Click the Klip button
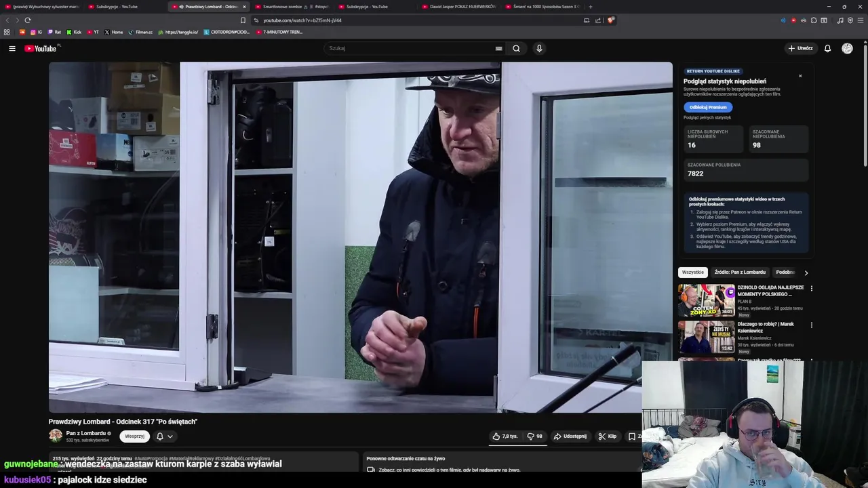 (x=608, y=436)
